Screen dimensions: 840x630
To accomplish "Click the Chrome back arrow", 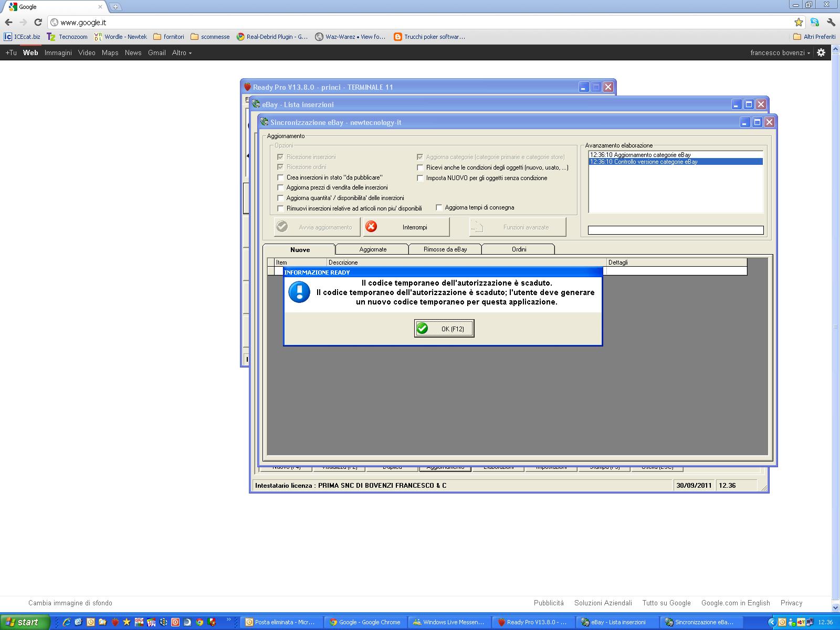I will (x=8, y=22).
